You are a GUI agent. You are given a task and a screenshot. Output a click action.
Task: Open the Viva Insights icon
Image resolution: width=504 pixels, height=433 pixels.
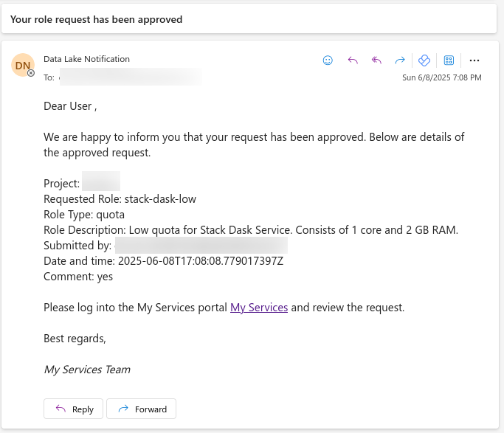pyautogui.click(x=424, y=60)
